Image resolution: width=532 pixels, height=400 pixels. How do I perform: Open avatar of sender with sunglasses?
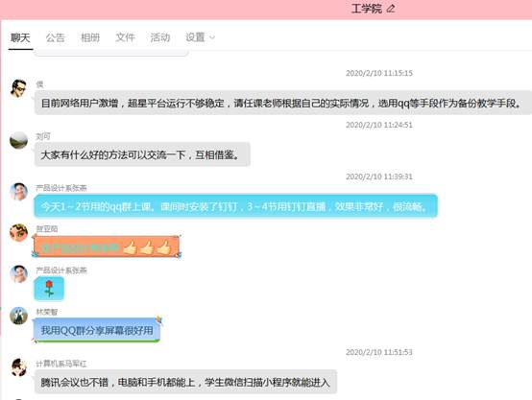click(18, 88)
